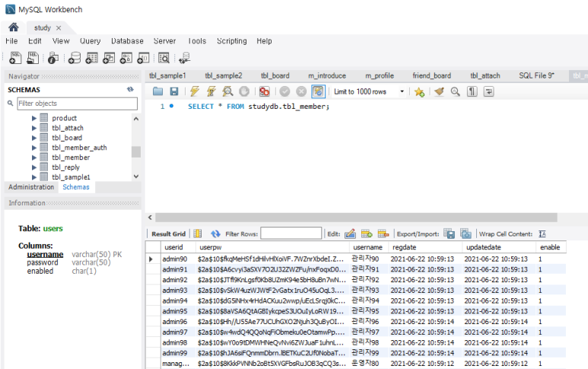The image size is (588, 369).
Task: Switch to the m_introduce query tab
Action: [x=327, y=76]
